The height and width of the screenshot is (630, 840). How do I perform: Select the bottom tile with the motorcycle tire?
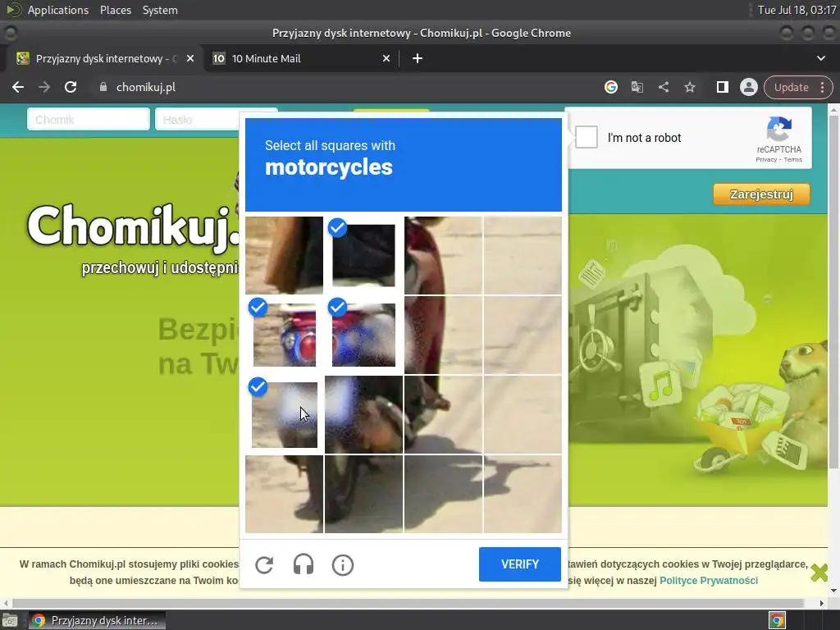(363, 494)
